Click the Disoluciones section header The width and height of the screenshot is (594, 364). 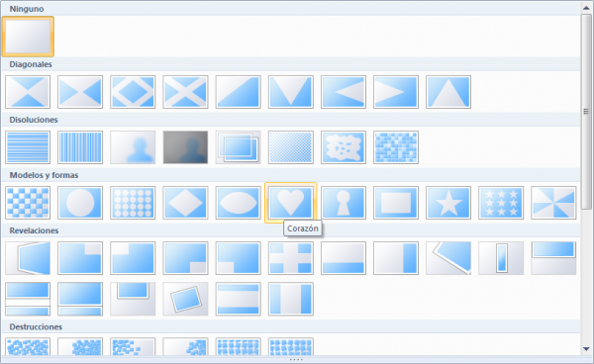[291, 120]
